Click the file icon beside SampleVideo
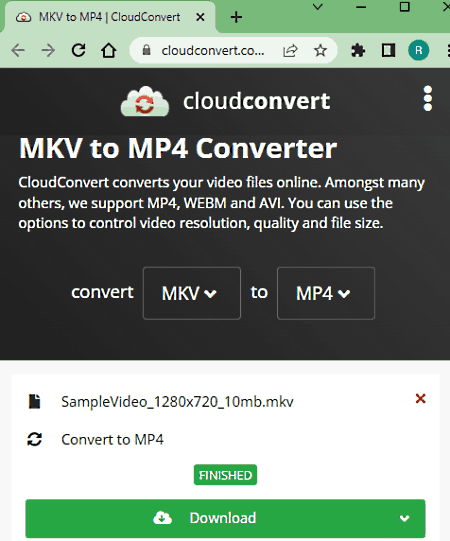450x541 pixels. tap(35, 401)
